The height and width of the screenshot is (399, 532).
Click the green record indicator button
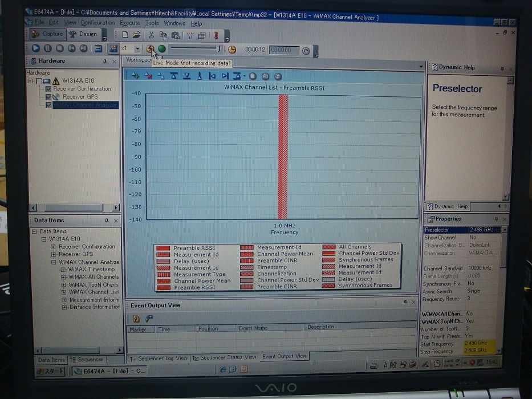(x=162, y=49)
